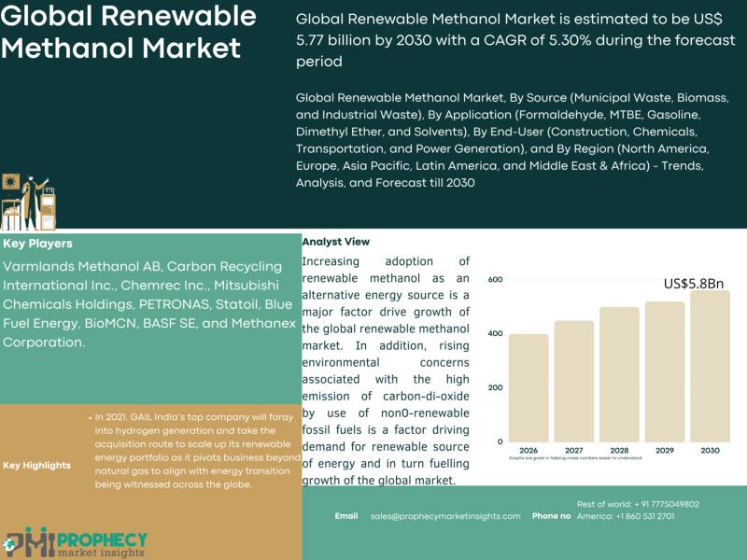Click the 2028 bar in chart

point(619,375)
